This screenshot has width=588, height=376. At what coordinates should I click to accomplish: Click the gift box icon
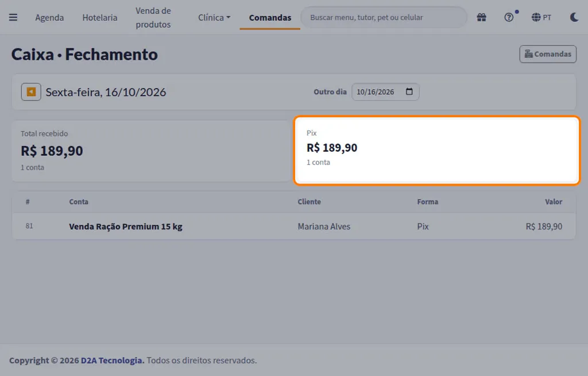[x=482, y=17]
